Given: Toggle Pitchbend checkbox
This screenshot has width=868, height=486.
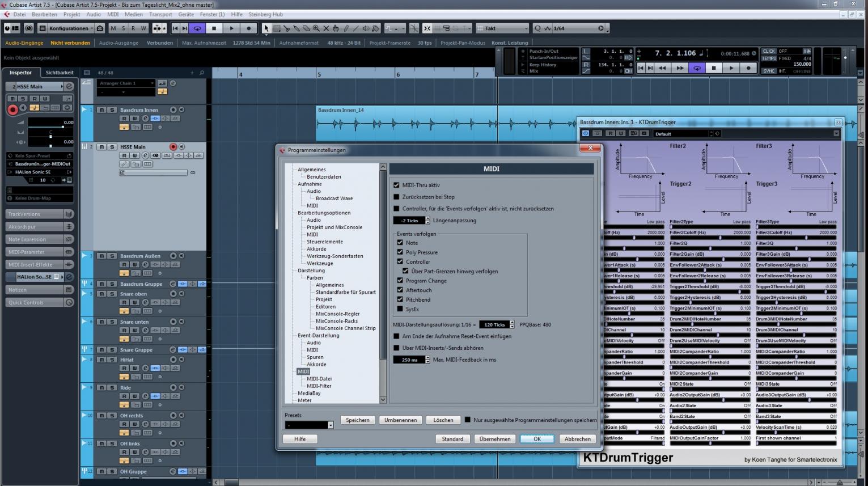Looking at the screenshot, I should pos(400,299).
